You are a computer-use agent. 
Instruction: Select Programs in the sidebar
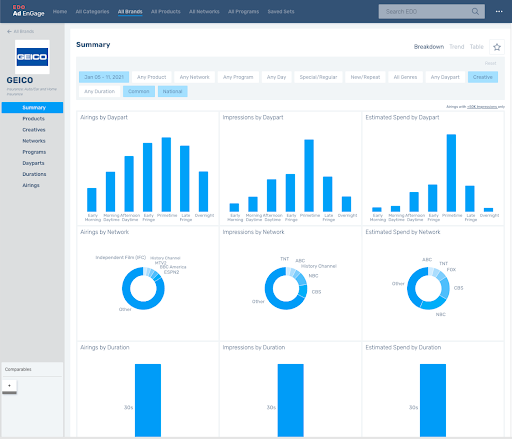click(34, 152)
